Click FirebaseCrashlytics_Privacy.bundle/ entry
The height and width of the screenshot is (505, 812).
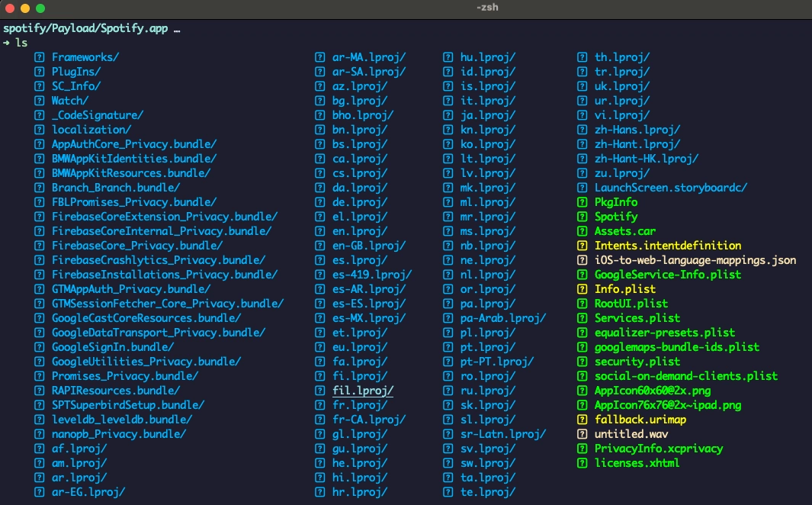click(x=159, y=260)
